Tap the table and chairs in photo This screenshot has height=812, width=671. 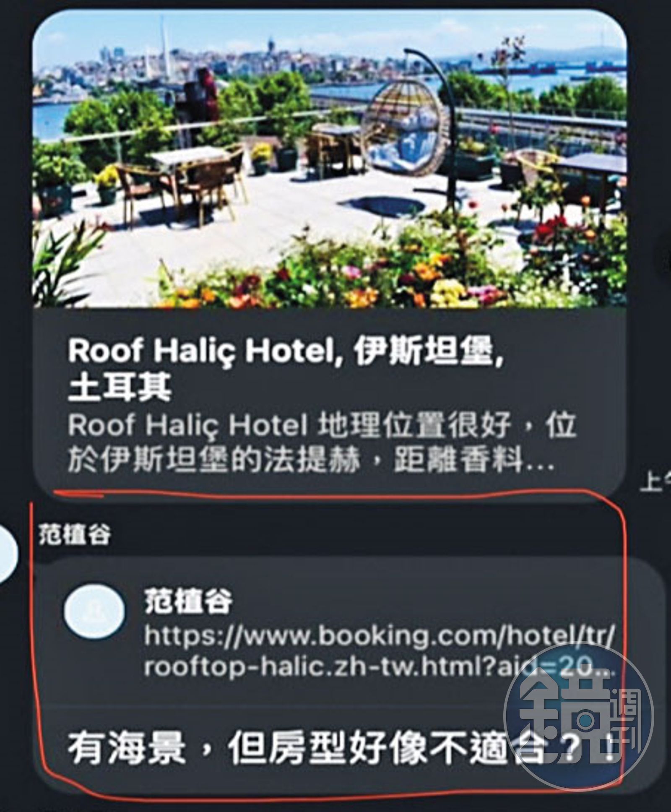click(x=194, y=177)
